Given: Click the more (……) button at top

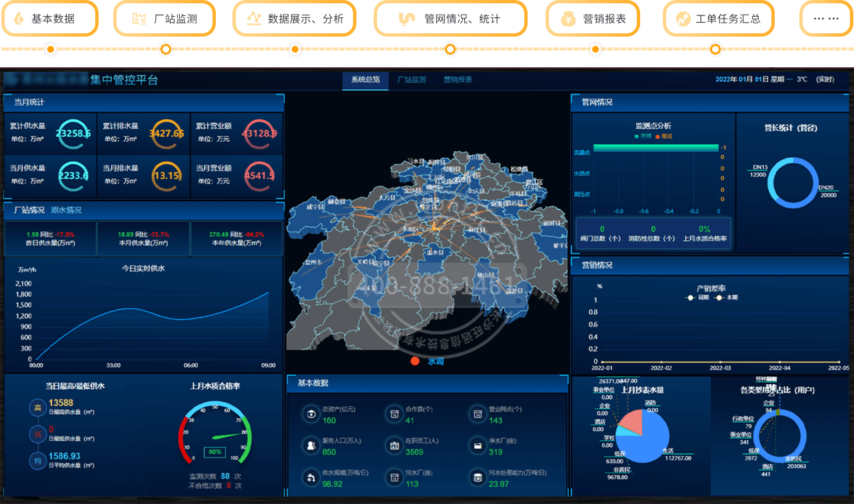Looking at the screenshot, I should coord(825,19).
